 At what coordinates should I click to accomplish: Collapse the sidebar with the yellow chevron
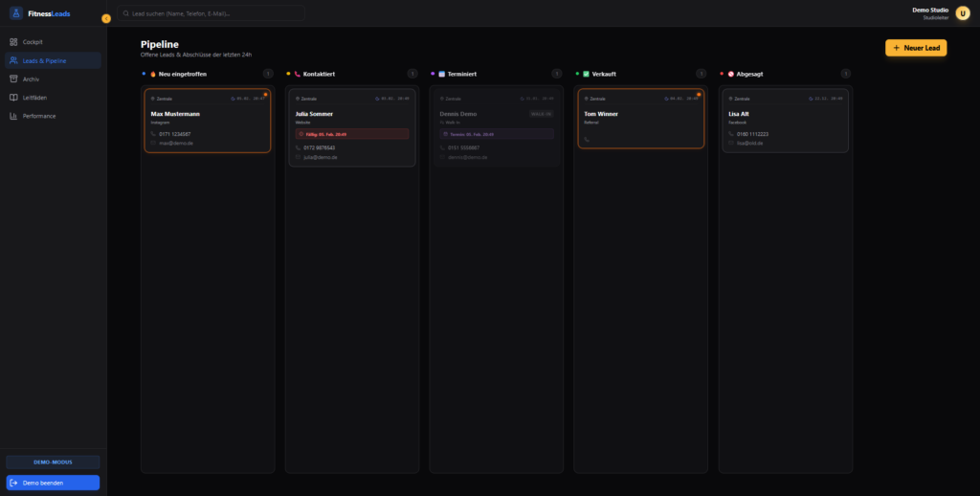[x=105, y=19]
